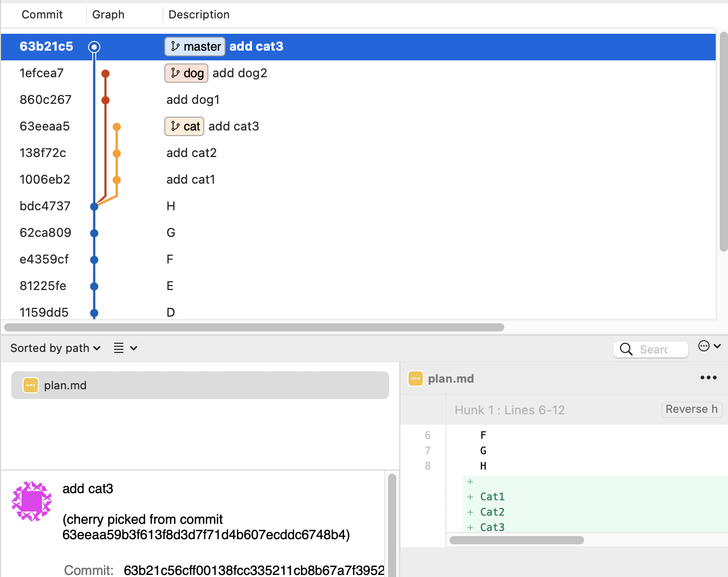
Task: Click graph node for commit 138f72c
Action: click(117, 153)
